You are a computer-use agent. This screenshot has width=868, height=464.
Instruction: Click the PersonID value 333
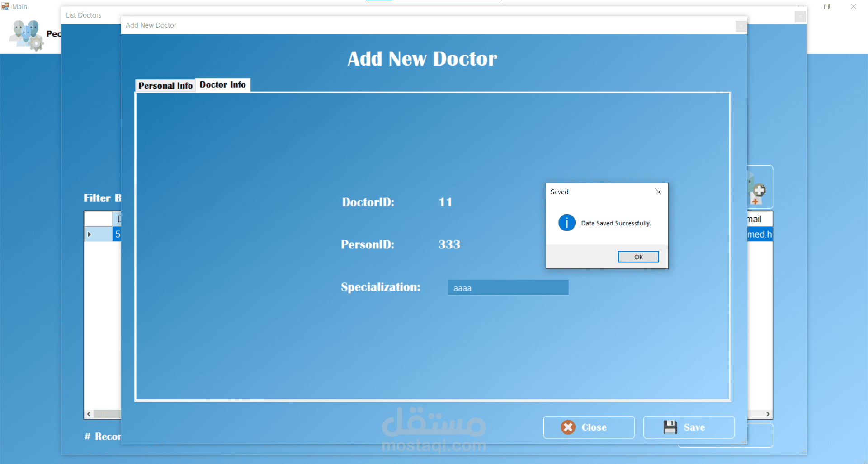pos(449,244)
